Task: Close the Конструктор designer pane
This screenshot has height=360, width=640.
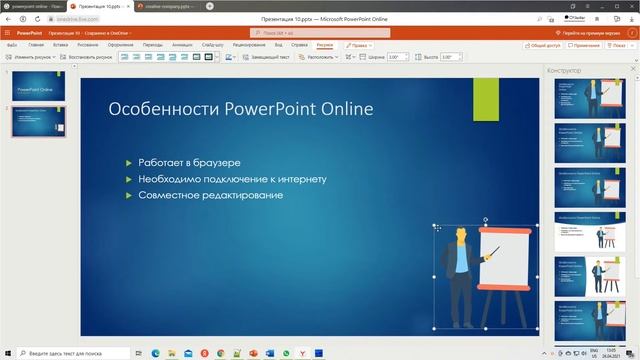Action: 633,69
